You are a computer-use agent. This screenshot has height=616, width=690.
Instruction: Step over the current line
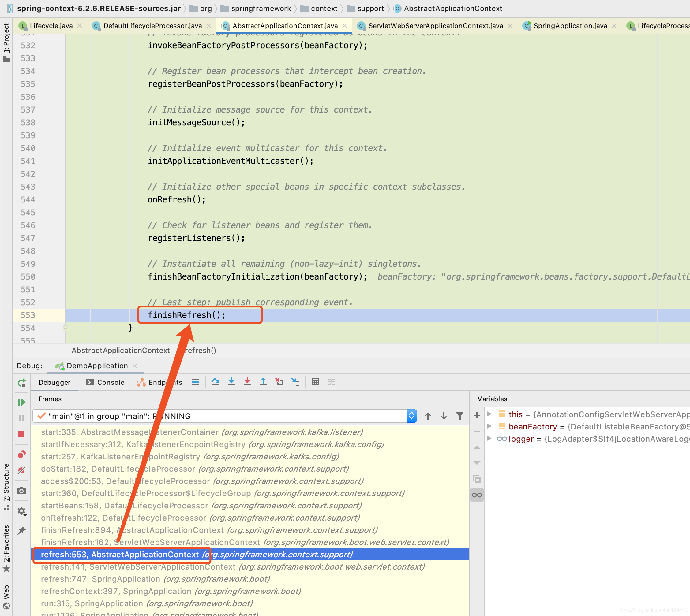(215, 381)
